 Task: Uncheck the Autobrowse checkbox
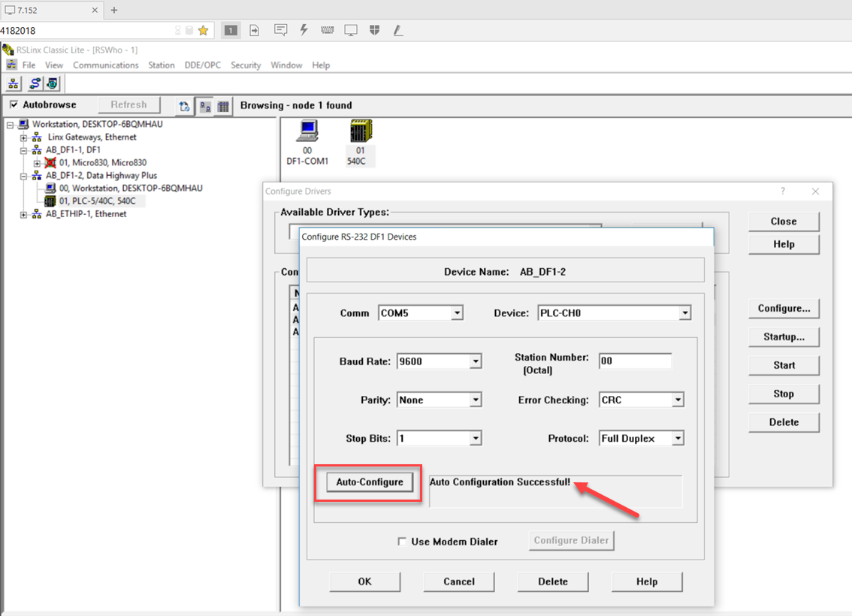12,104
